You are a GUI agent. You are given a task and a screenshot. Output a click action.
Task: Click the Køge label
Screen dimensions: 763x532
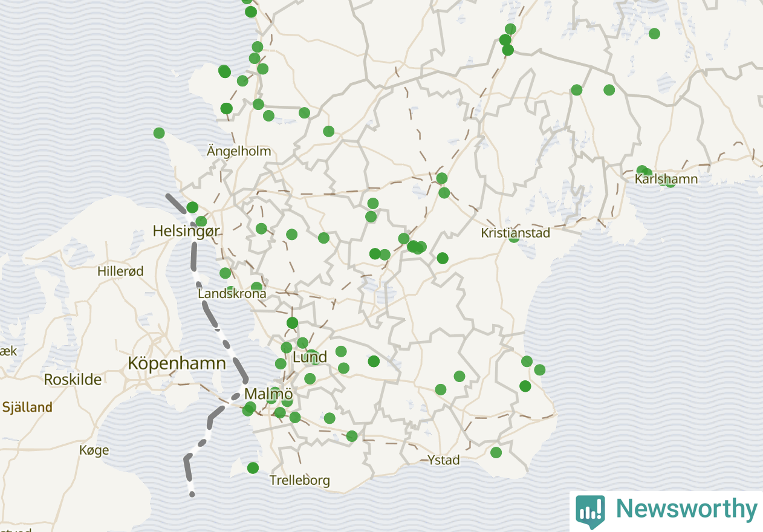[94, 450]
